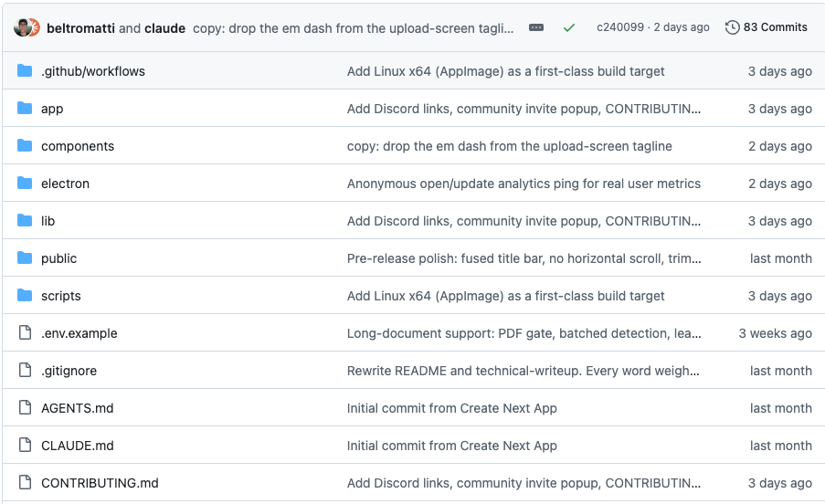
Task: Click '3 days ago' on the .github/workflows row
Action: pyautogui.click(x=780, y=71)
